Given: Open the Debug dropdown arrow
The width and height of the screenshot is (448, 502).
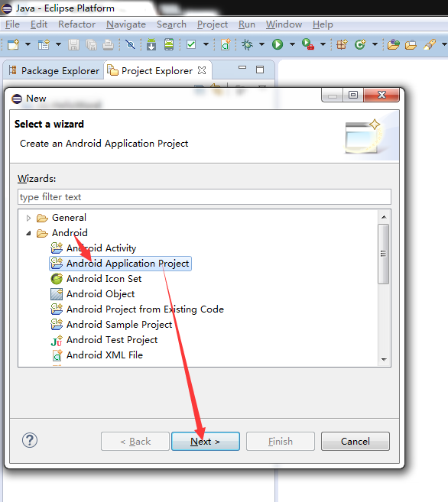Looking at the screenshot, I should click(x=261, y=44).
